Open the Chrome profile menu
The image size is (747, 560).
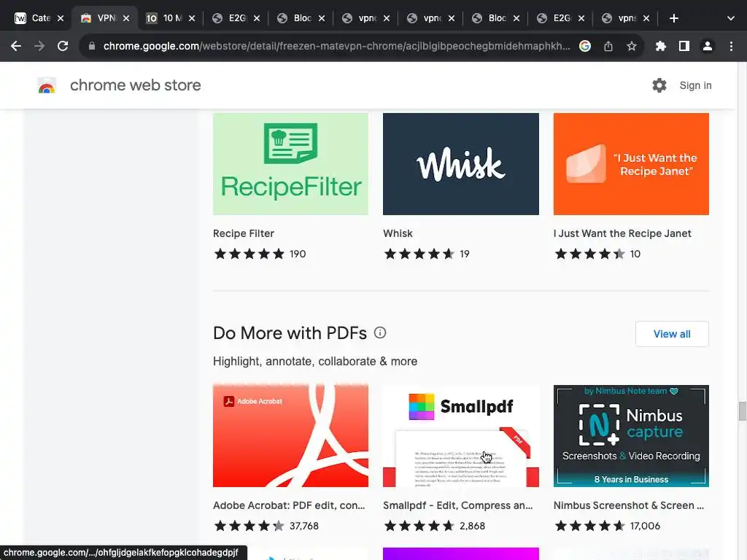point(708,46)
